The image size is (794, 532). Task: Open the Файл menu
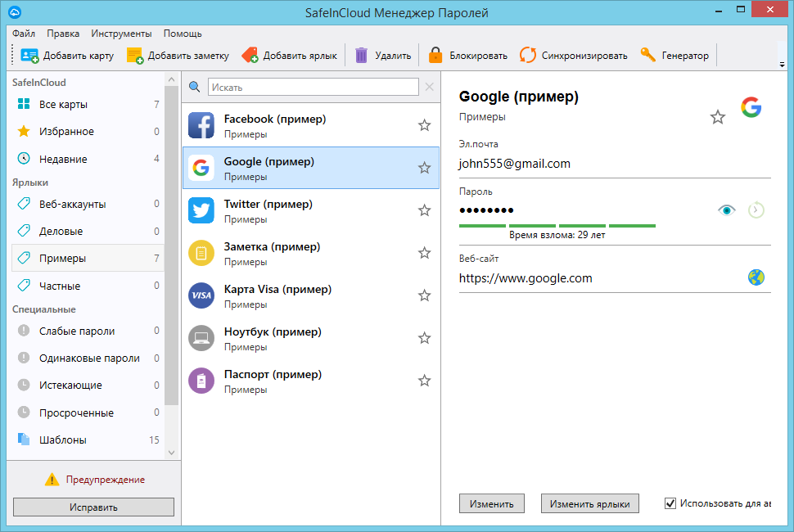tap(24, 34)
